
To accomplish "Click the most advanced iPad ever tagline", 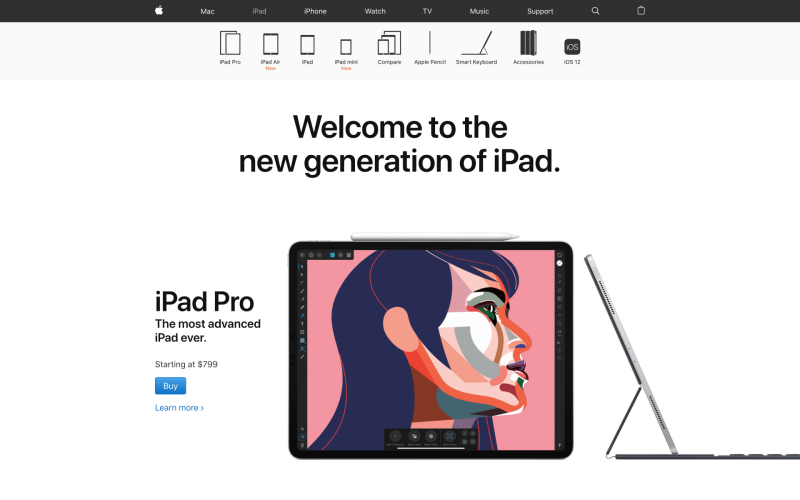I will pyautogui.click(x=208, y=331).
